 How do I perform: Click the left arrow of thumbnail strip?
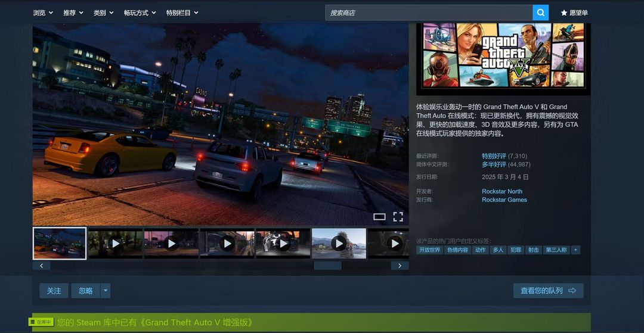(42, 266)
